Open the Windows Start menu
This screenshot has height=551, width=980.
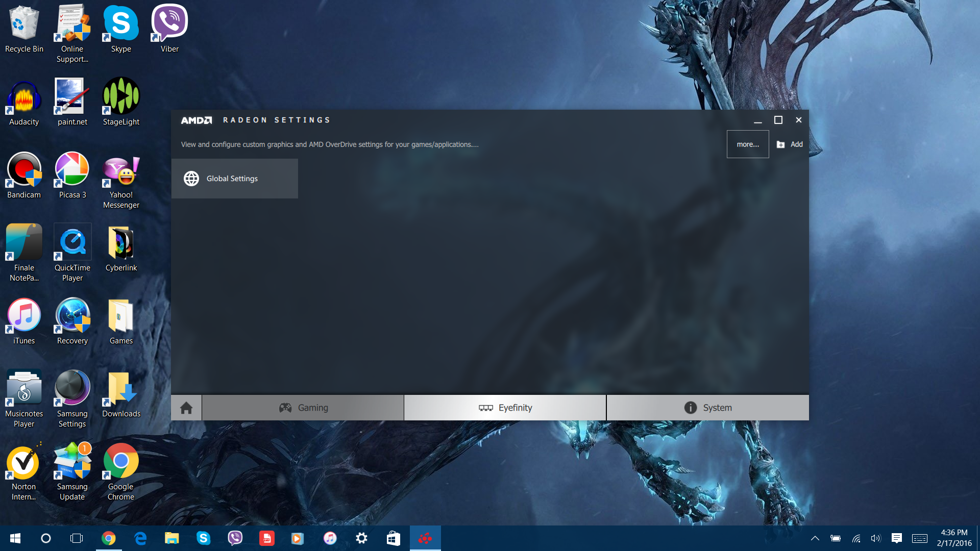[x=15, y=538]
